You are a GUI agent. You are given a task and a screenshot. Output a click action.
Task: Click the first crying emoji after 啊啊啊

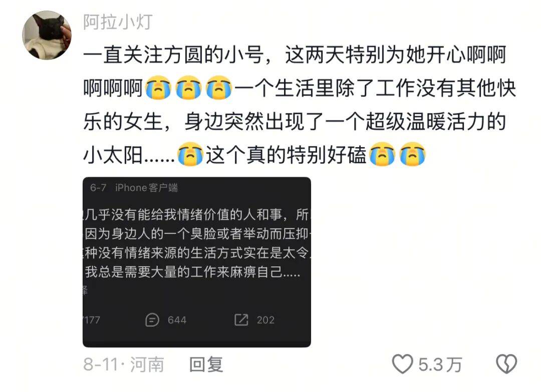tap(158, 88)
